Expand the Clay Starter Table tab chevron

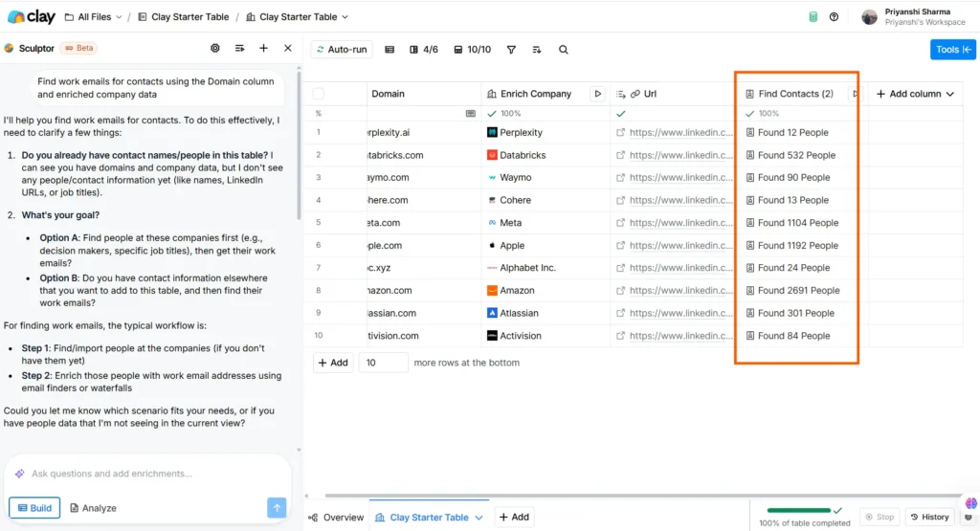[x=479, y=518]
